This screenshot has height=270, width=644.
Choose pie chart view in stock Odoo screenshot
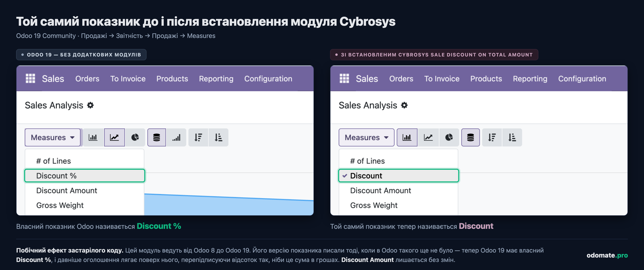pos(135,137)
